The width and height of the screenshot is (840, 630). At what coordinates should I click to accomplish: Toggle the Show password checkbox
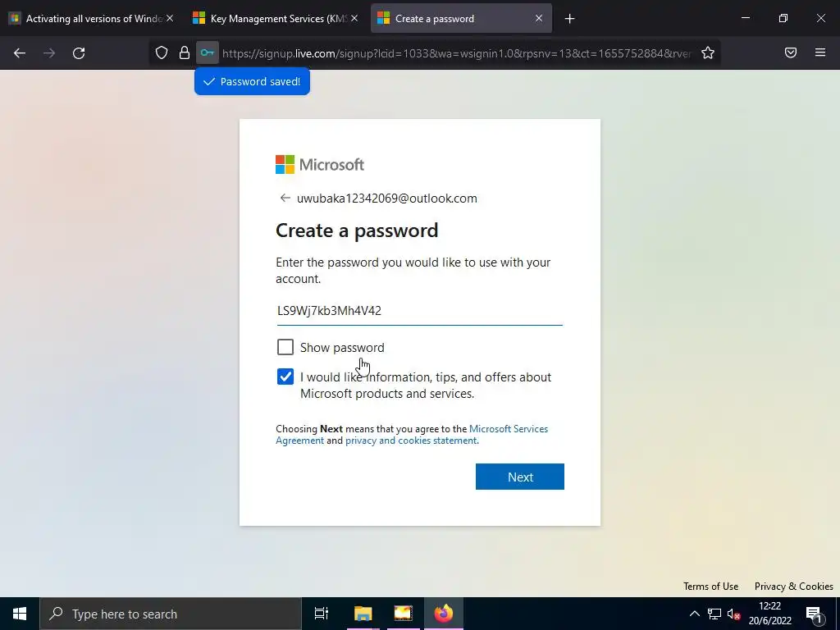coord(285,347)
